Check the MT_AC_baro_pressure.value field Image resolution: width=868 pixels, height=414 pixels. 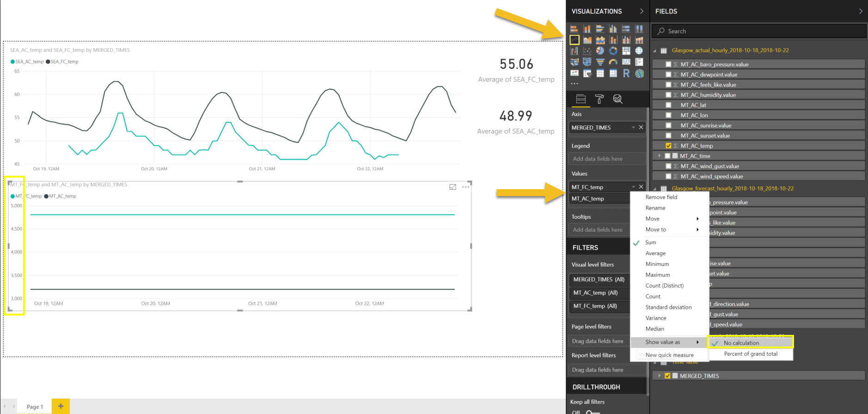668,64
